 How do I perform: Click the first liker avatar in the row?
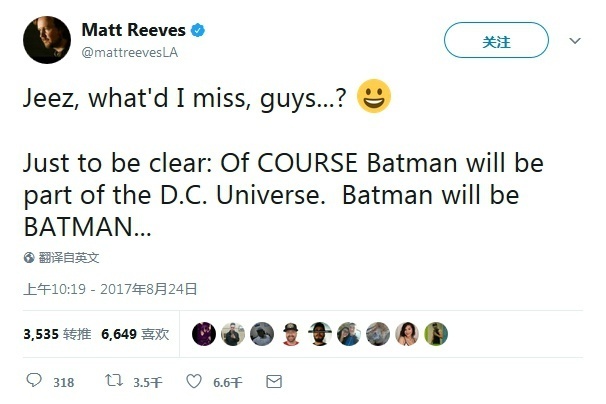[203, 334]
